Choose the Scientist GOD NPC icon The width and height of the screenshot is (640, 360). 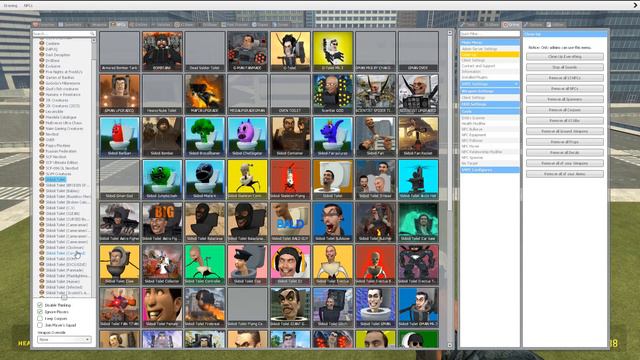(333, 94)
